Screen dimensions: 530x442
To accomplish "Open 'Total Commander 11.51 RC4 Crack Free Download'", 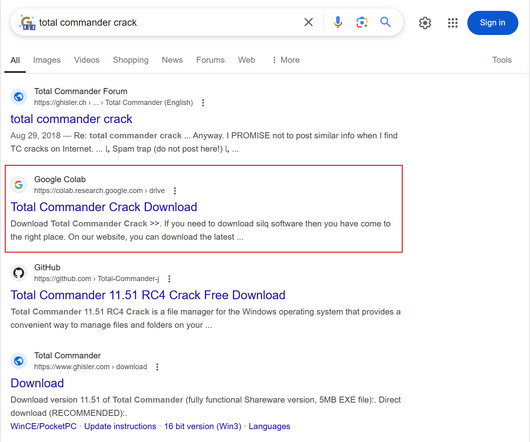I will pos(148,295).
